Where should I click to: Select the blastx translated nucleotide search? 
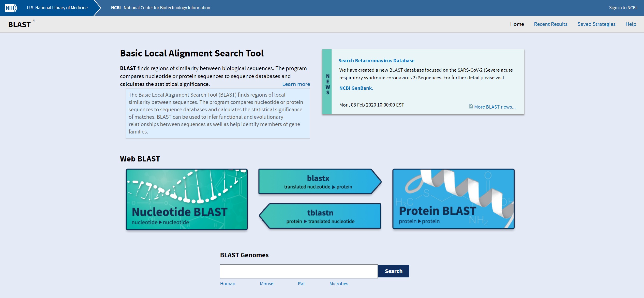point(319,181)
